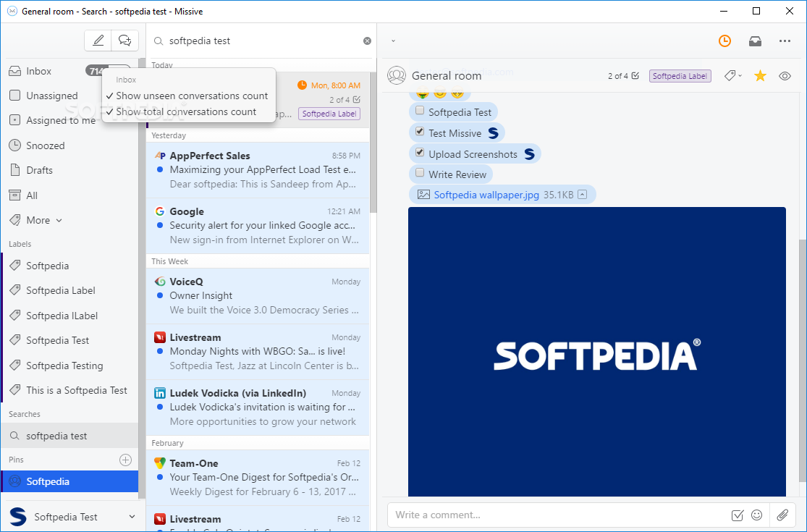Open the emoji picker in comment box

click(x=756, y=515)
